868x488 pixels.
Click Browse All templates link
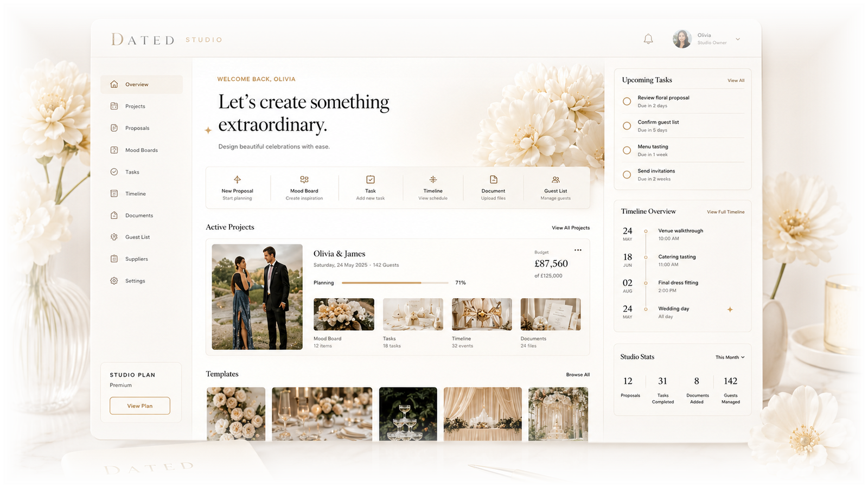pos(578,375)
